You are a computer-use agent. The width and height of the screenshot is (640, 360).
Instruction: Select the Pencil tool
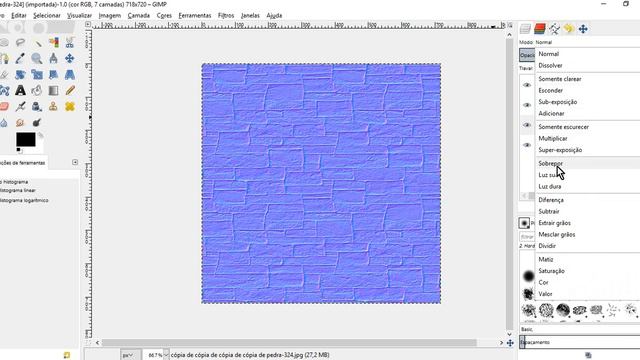point(70,91)
